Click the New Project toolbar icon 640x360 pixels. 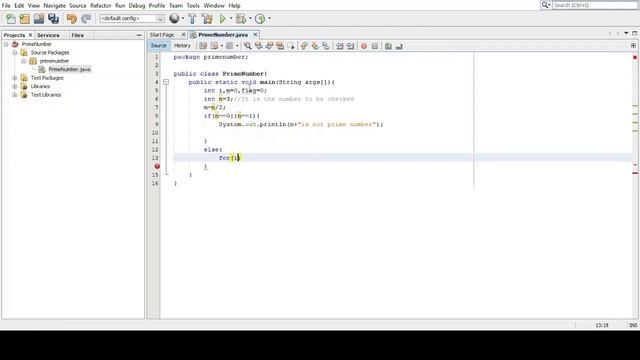[x=25, y=19]
